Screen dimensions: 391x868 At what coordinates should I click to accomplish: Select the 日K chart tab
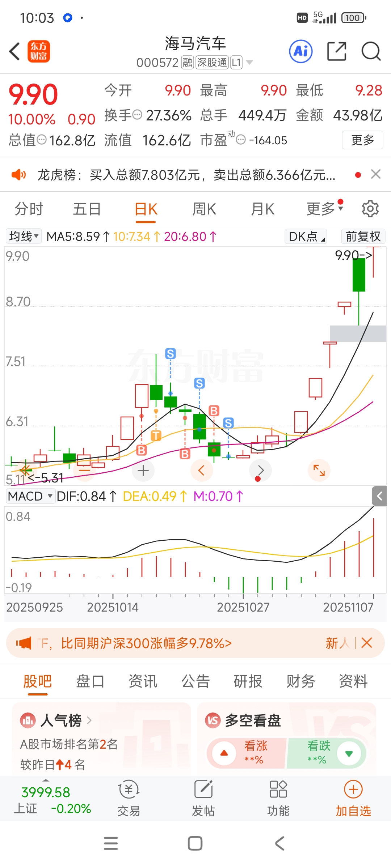(146, 209)
